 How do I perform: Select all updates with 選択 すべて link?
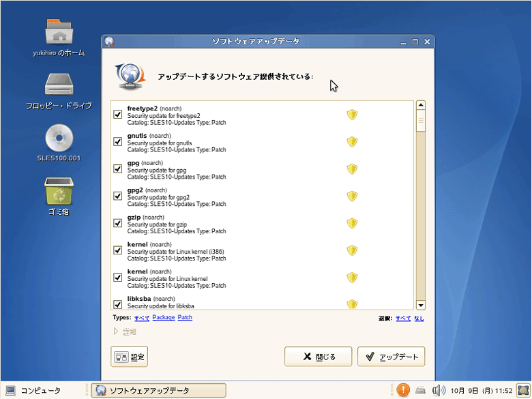coord(403,319)
